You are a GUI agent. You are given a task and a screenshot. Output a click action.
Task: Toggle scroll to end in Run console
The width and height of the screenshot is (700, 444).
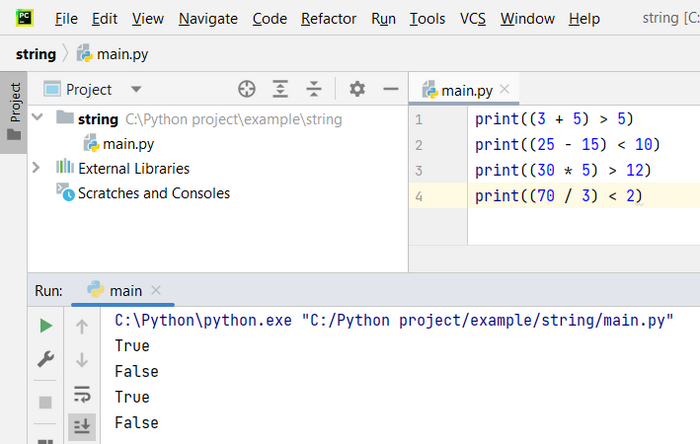[x=82, y=427]
